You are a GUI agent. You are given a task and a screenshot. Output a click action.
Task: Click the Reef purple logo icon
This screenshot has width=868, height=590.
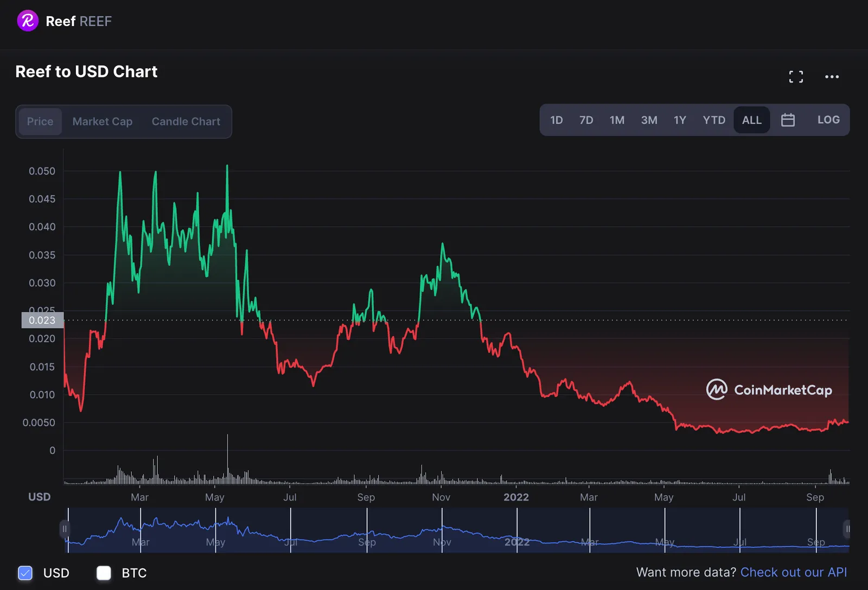pos(28,21)
